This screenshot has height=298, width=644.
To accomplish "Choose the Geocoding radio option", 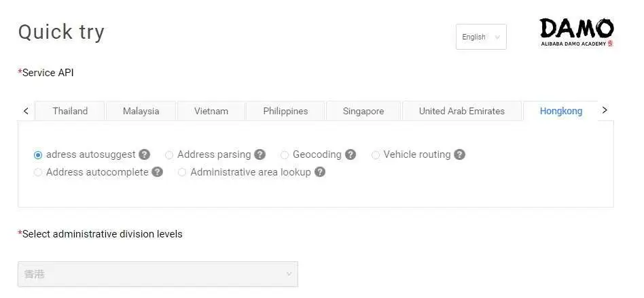I will pyautogui.click(x=285, y=155).
